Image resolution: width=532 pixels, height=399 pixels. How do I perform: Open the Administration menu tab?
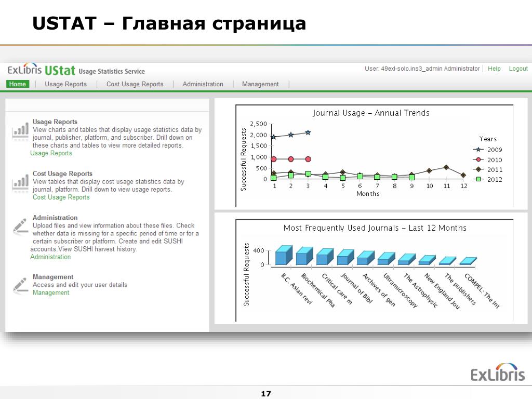(203, 84)
